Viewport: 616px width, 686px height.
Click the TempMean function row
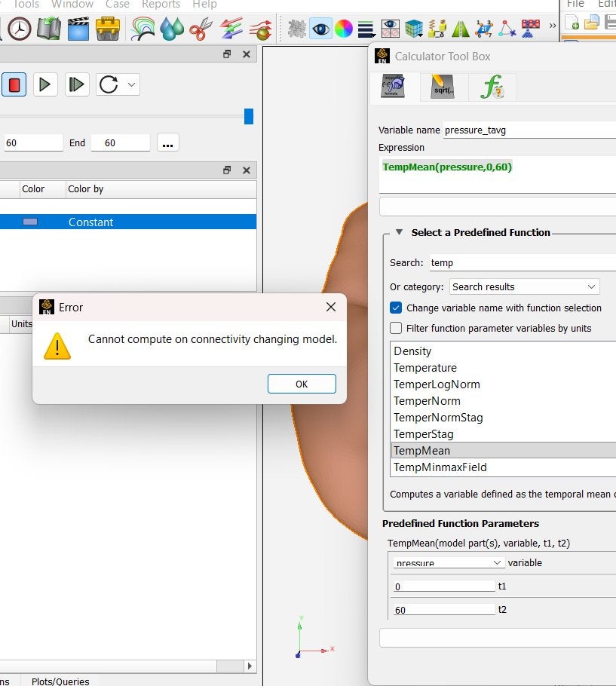coord(504,451)
